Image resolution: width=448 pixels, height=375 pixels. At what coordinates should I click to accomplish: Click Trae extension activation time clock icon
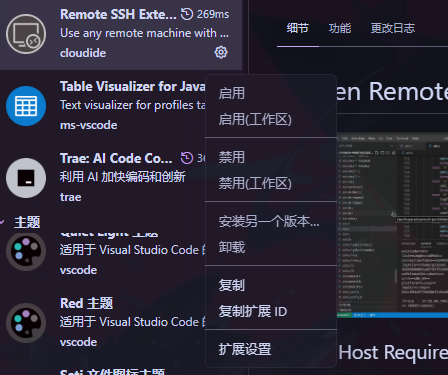pyautogui.click(x=187, y=158)
